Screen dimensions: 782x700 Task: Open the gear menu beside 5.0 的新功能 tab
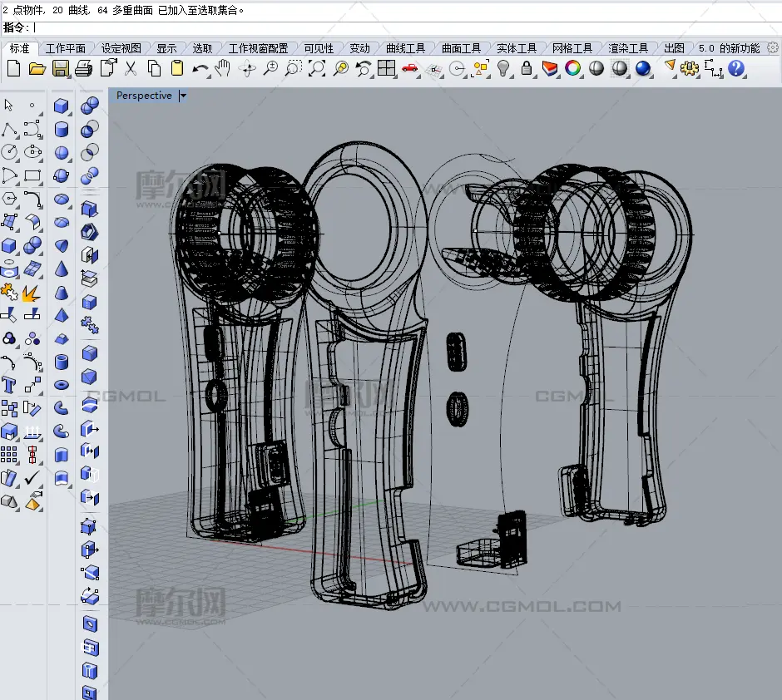coord(772,48)
